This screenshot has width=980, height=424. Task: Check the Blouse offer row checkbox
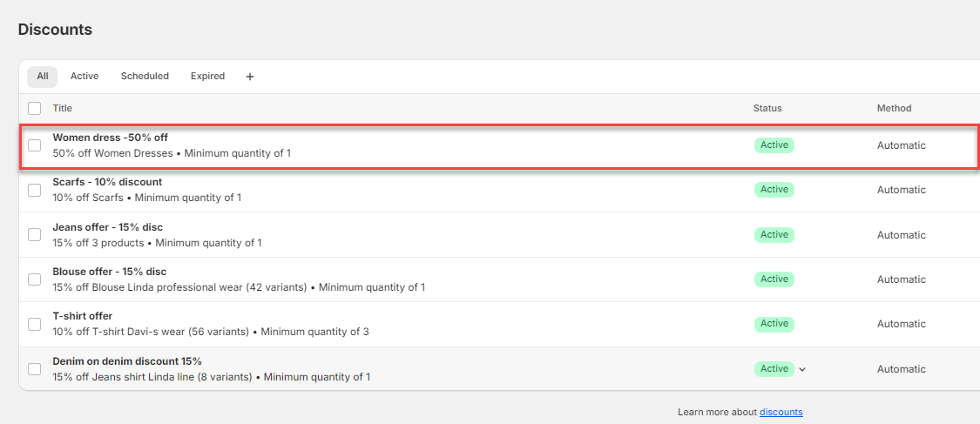pyautogui.click(x=35, y=279)
